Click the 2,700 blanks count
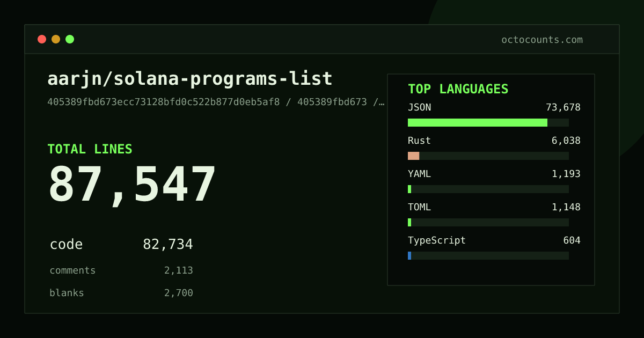This screenshot has height=338, width=644. (x=179, y=293)
